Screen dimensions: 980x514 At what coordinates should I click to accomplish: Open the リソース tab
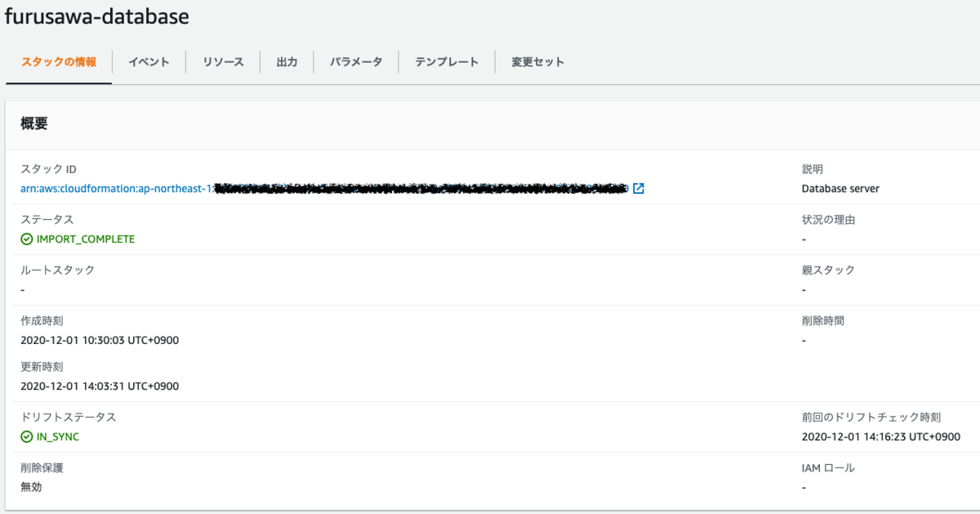pos(223,62)
